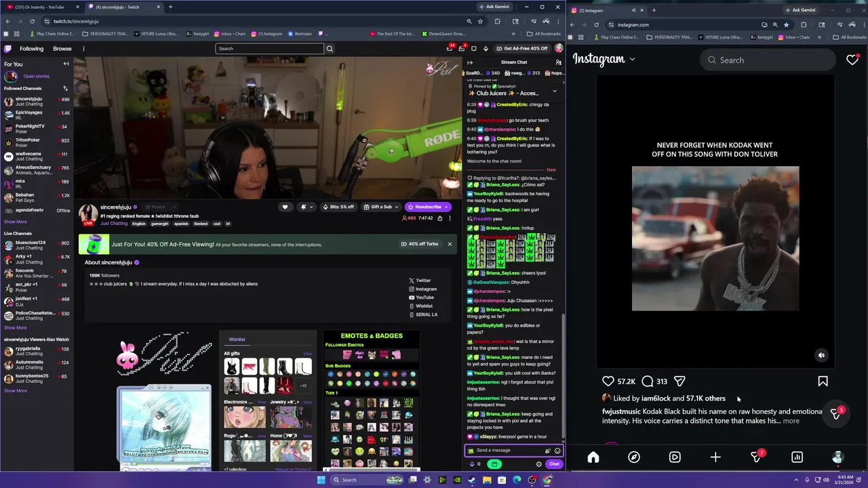Open Twitch profile avatar menu
The image size is (868, 488).
558,48
